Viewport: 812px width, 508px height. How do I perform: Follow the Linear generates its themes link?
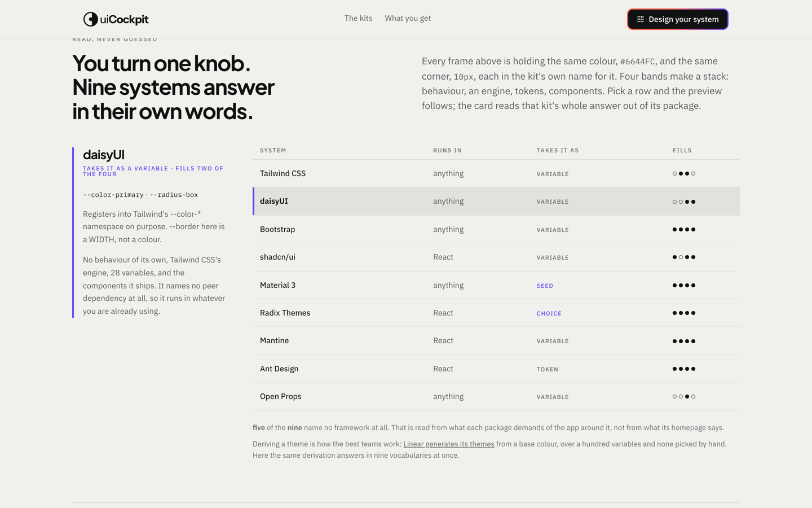[449, 444]
